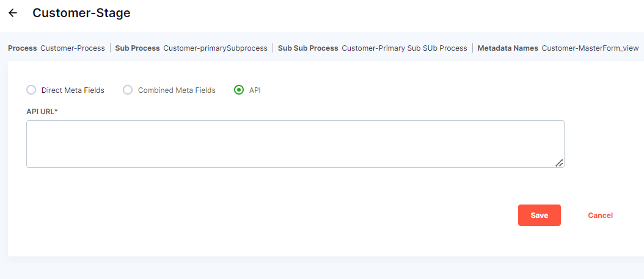
Task: Click the Customer-Primary Sub SUb Process value
Action: coord(404,48)
